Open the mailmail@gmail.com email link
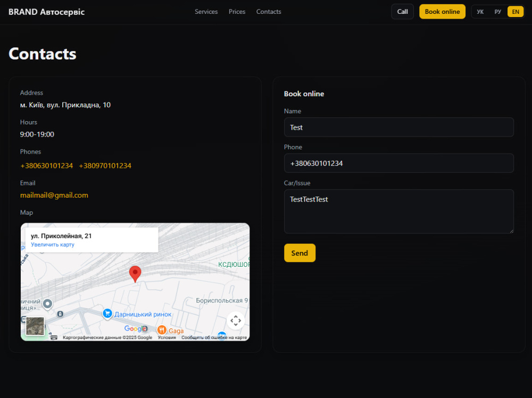Viewport: 532px width, 398px height. pyautogui.click(x=54, y=195)
